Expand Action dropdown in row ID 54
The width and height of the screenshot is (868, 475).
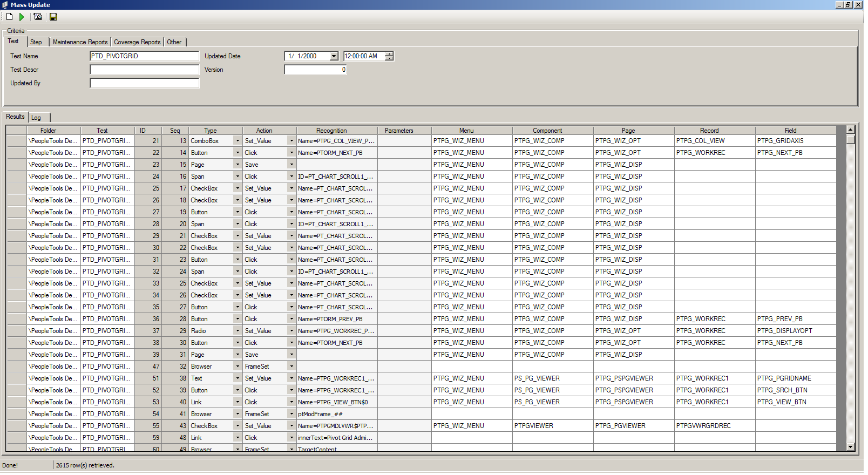coord(291,414)
